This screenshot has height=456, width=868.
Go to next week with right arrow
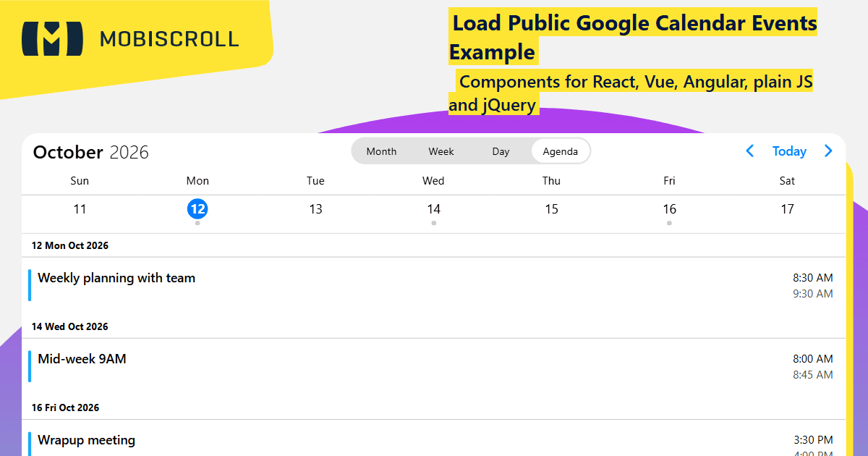[x=828, y=151]
